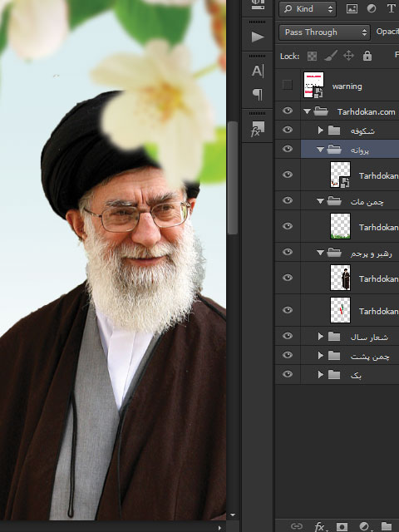Select the warning layer thumbnail
The image size is (399, 532).
click(313, 85)
